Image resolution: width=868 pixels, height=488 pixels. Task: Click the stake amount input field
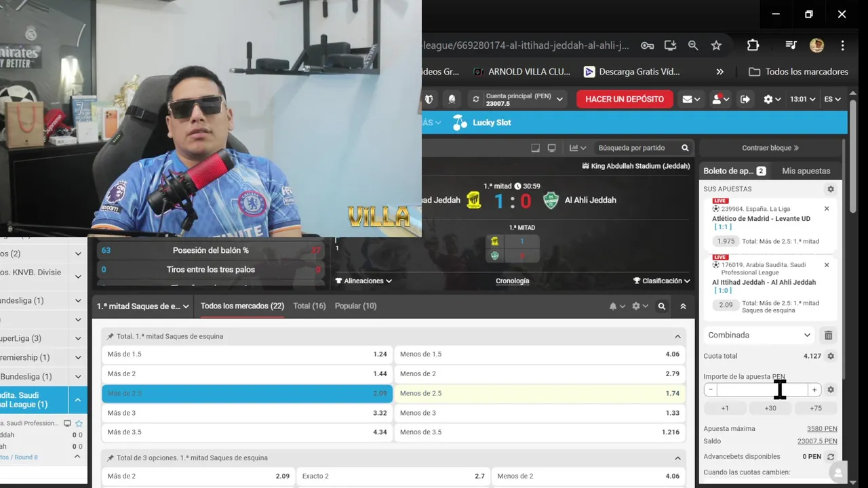coord(762,390)
